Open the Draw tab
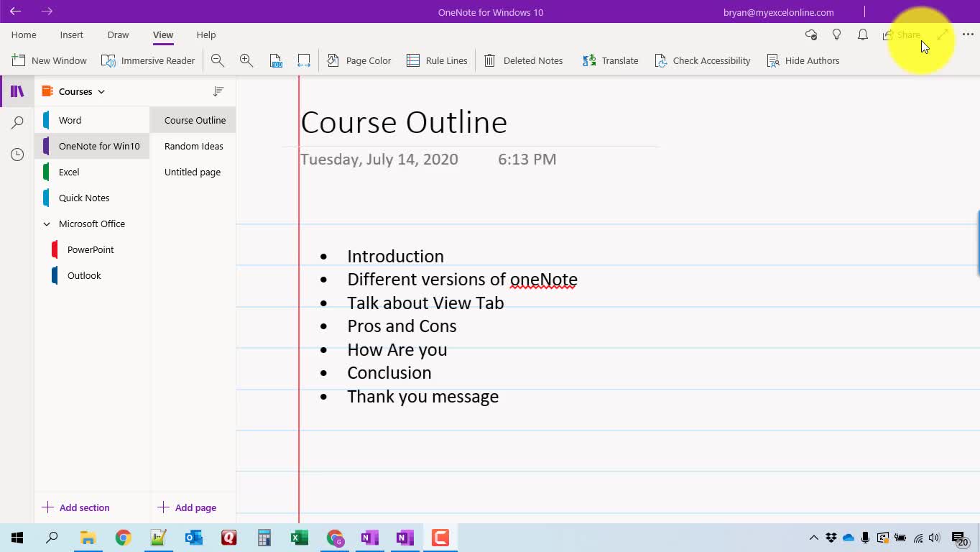 118,34
